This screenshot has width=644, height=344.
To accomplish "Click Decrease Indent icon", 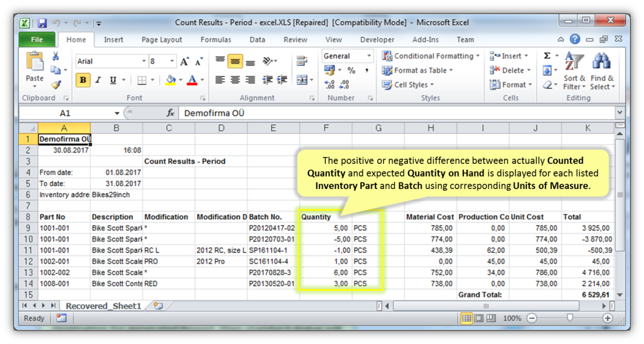I will (x=267, y=80).
